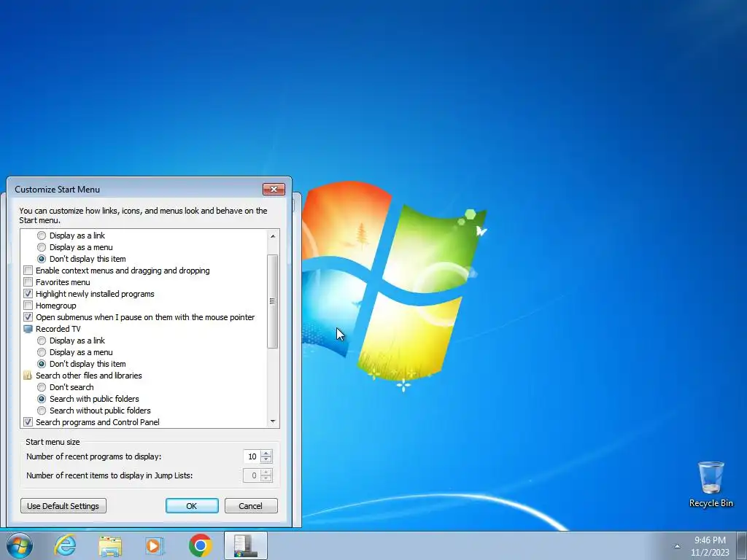This screenshot has width=747, height=560.
Task: Select Recorded TV Don't display this item
Action: click(x=42, y=364)
